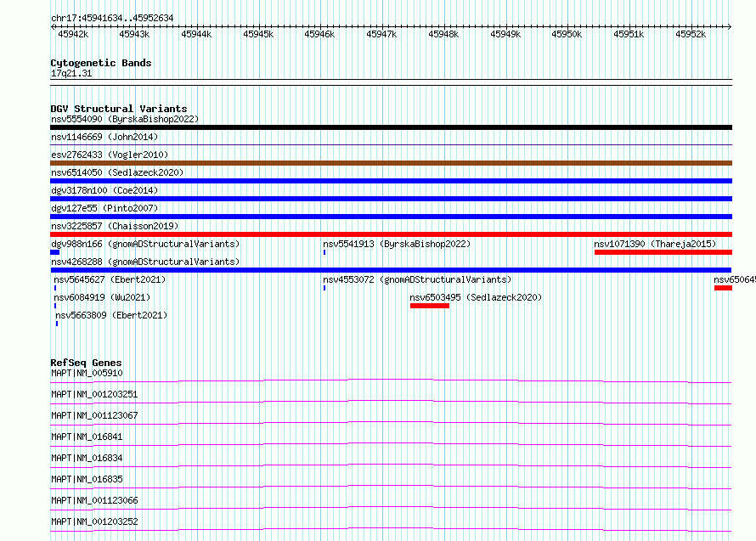Select the nsv5554090 (ByrskaBishop2022) label
Viewport: 756px width, 541px height.
pos(125,119)
